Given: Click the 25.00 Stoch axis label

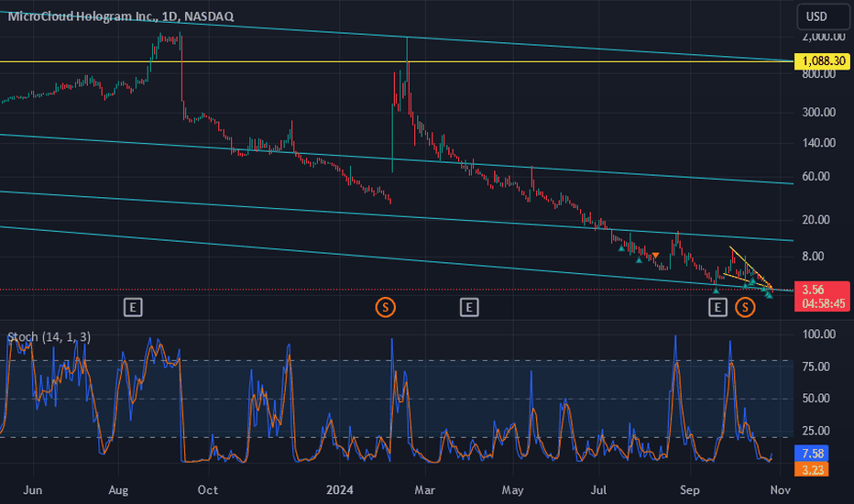Looking at the screenshot, I should point(816,431).
